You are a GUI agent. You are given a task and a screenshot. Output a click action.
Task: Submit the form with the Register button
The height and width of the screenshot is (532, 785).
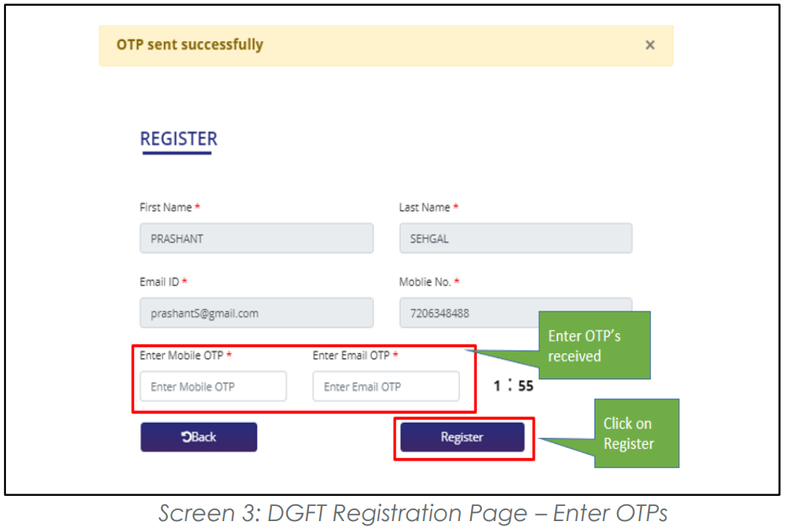point(462,437)
